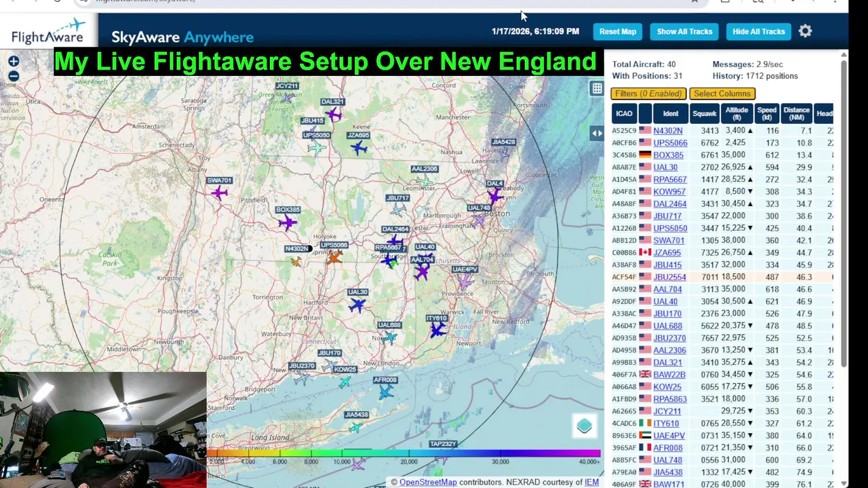Viewport: 868px width, 488px height.
Task: Select aircraft JZA695 on the map
Action: pos(359,147)
